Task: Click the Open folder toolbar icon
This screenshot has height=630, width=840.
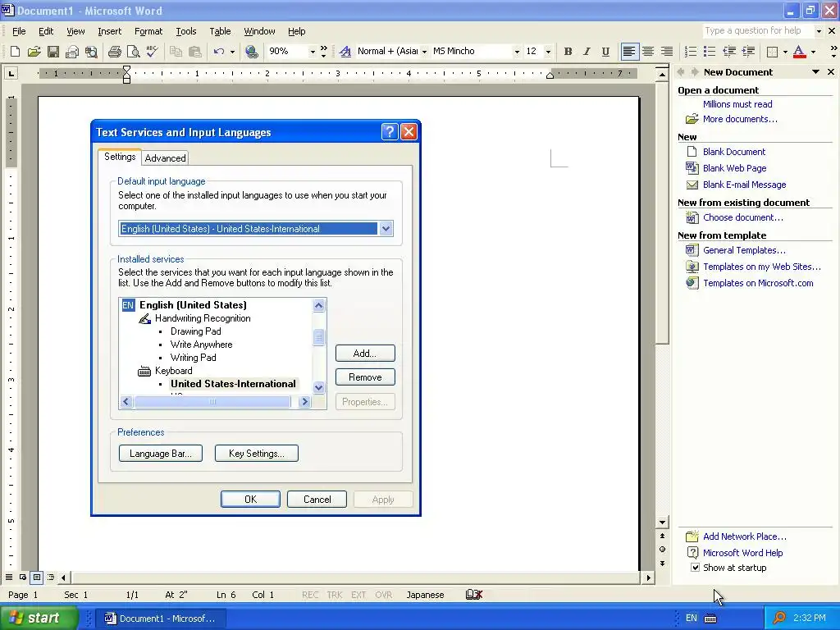Action: [34, 52]
